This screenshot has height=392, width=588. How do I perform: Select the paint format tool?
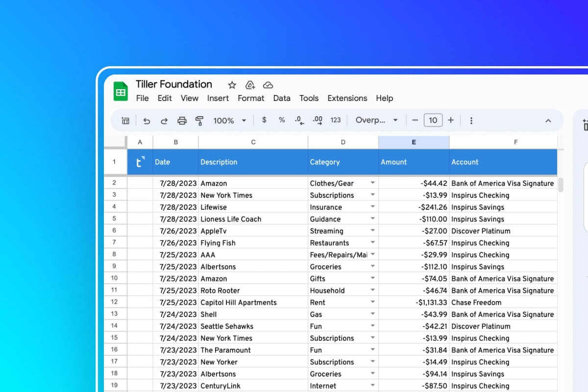point(199,121)
